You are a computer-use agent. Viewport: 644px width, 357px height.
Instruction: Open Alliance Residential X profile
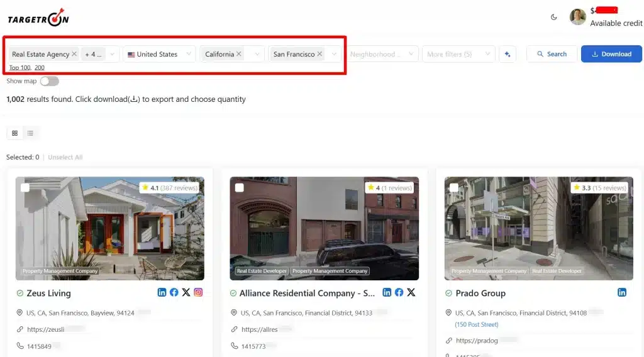point(411,292)
